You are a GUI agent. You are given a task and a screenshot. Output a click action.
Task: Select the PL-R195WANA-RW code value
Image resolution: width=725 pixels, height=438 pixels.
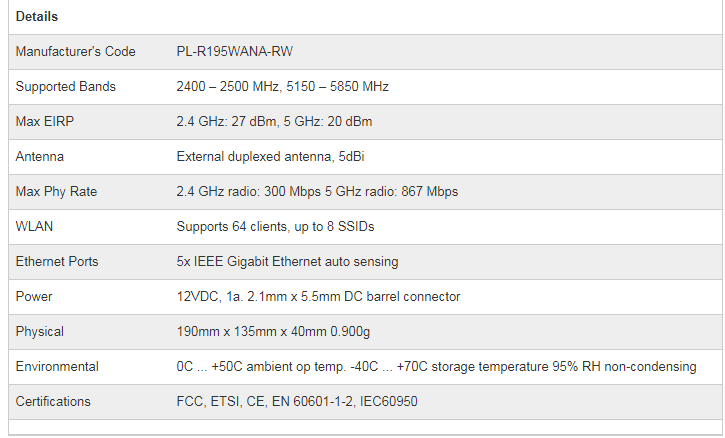236,52
